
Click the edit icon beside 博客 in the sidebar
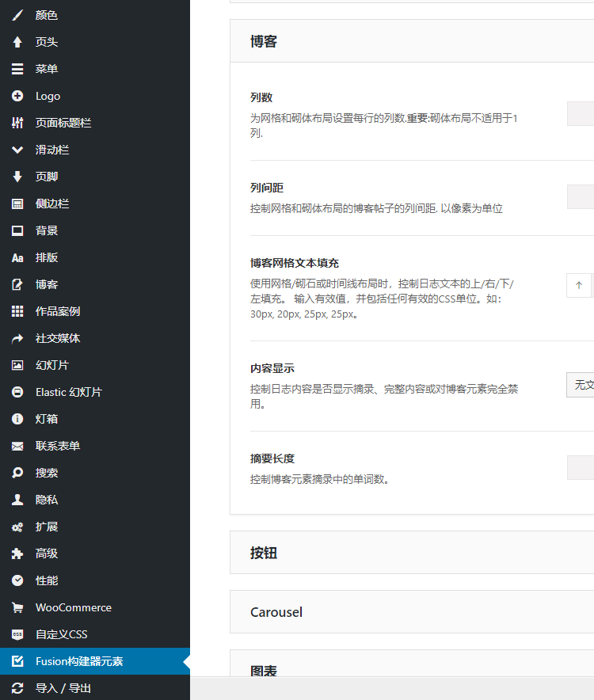coord(17,284)
